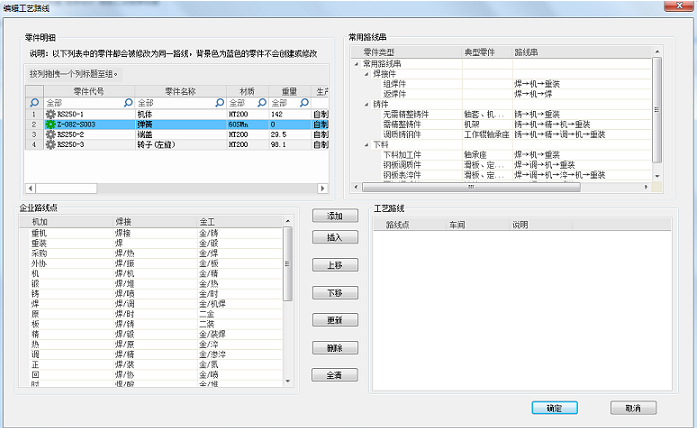Select the 返焊件 route row

tap(501, 94)
